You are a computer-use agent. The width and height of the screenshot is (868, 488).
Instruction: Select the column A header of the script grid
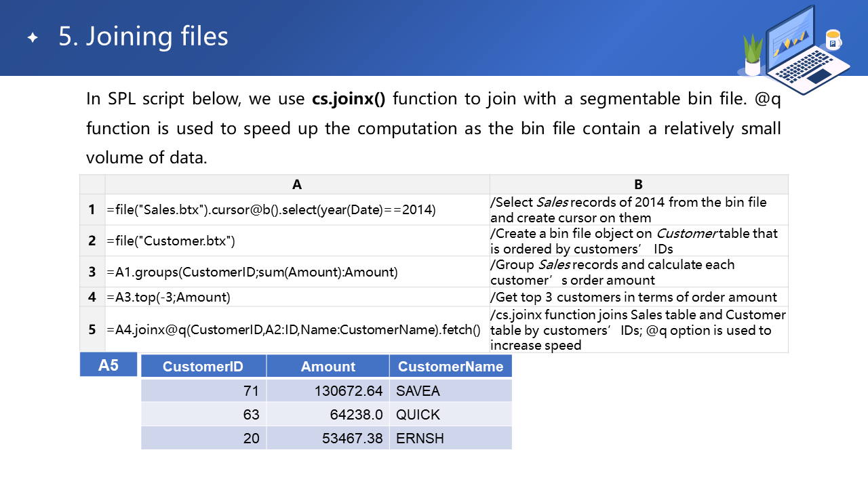(x=297, y=184)
